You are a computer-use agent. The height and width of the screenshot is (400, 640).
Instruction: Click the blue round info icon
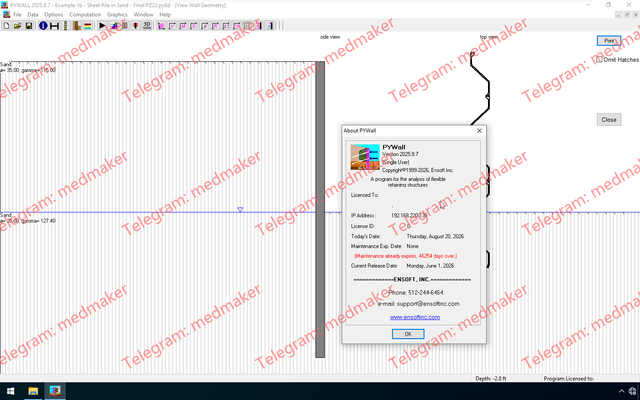tap(43, 26)
